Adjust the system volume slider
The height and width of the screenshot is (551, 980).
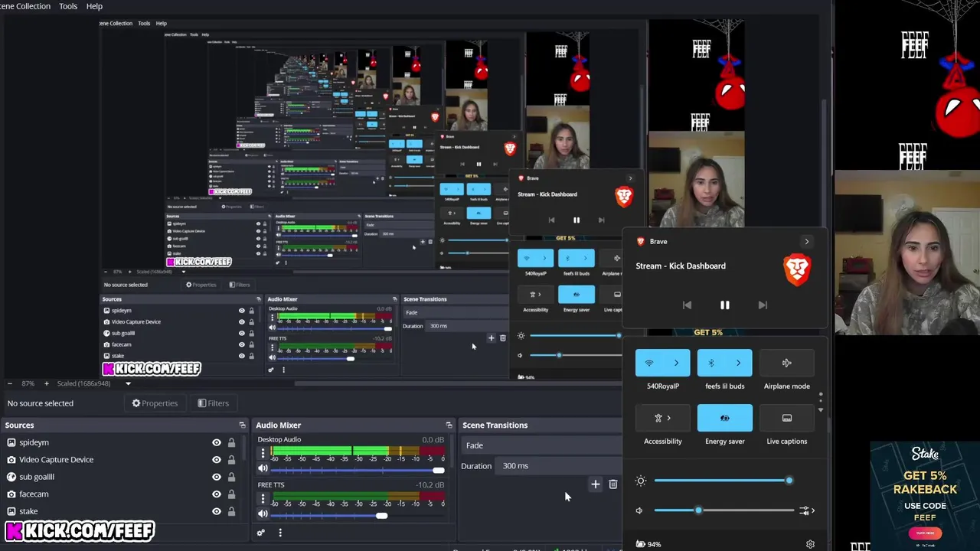(724, 510)
